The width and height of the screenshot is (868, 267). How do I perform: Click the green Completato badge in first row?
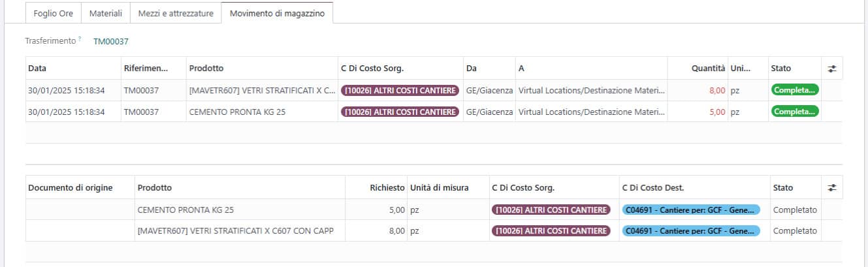coord(795,90)
